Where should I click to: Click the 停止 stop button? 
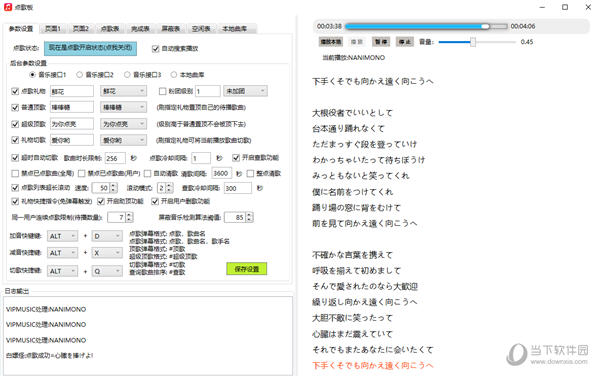click(405, 42)
